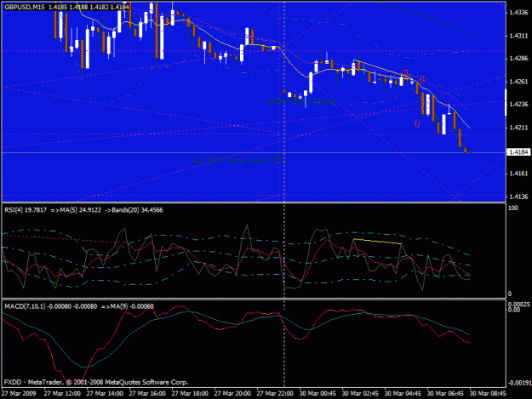The image size is (532, 399).
Task: Click the Bands(20) 34.4566 value text
Action: (x=137, y=210)
